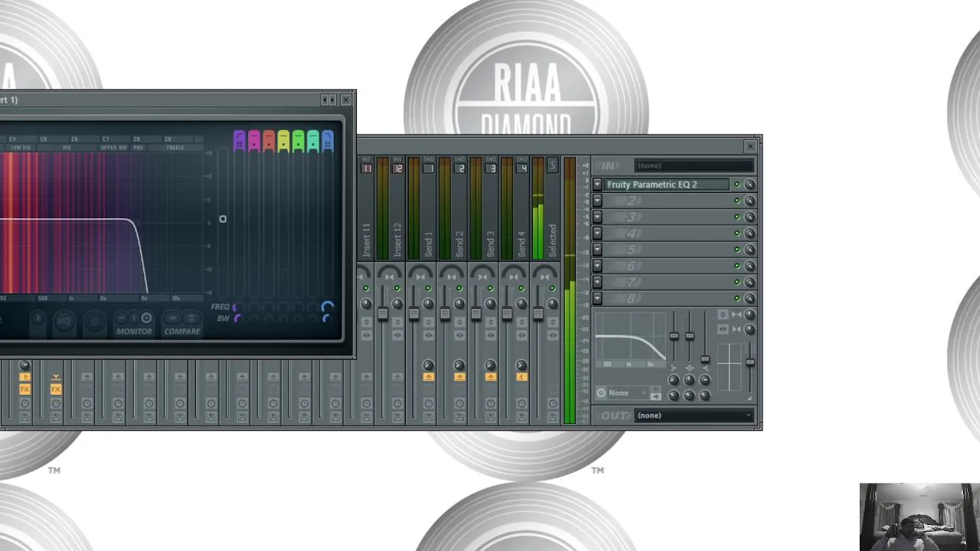The width and height of the screenshot is (980, 551).
Task: Toggle the effect slot 8 enable LED
Action: tap(737, 298)
